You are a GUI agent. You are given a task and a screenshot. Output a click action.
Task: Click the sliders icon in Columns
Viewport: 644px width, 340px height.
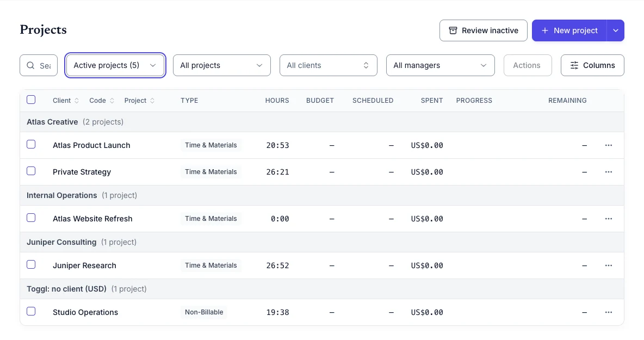coord(574,65)
